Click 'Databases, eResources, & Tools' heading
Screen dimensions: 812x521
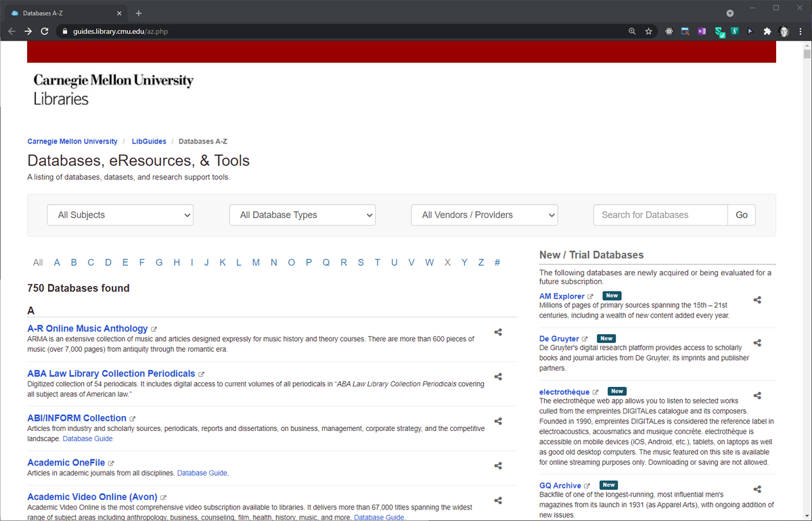click(x=138, y=160)
